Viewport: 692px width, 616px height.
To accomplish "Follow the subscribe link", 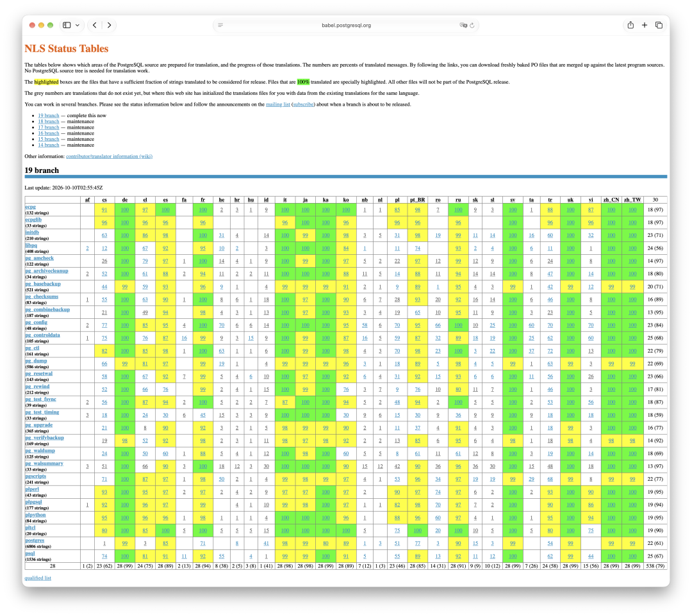I will [x=303, y=104].
